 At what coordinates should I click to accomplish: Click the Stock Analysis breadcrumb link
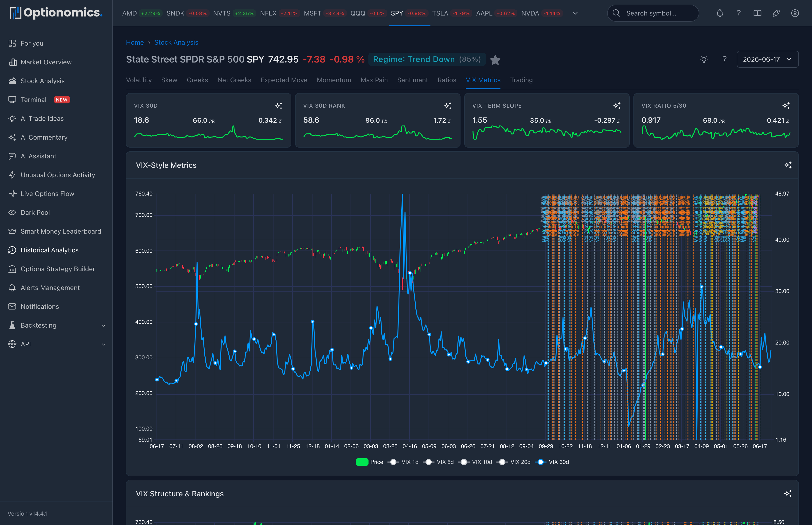point(176,42)
